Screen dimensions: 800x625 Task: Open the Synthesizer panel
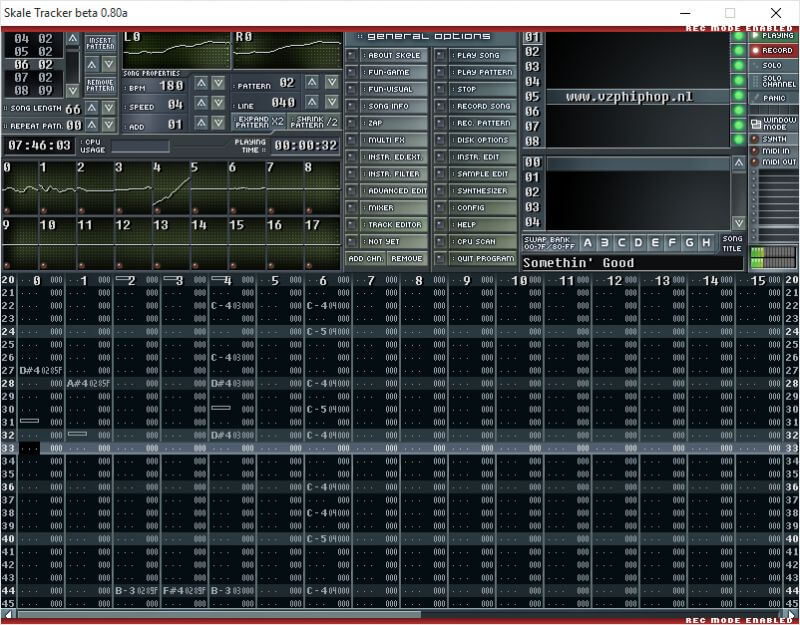click(476, 191)
